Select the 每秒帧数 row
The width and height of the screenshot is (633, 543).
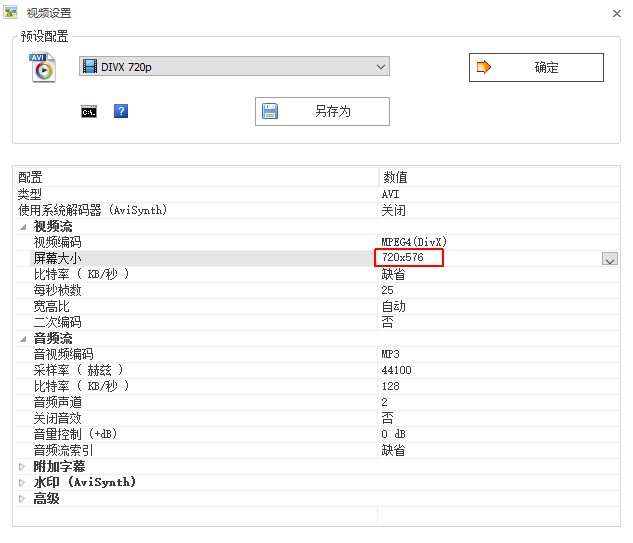point(317,290)
